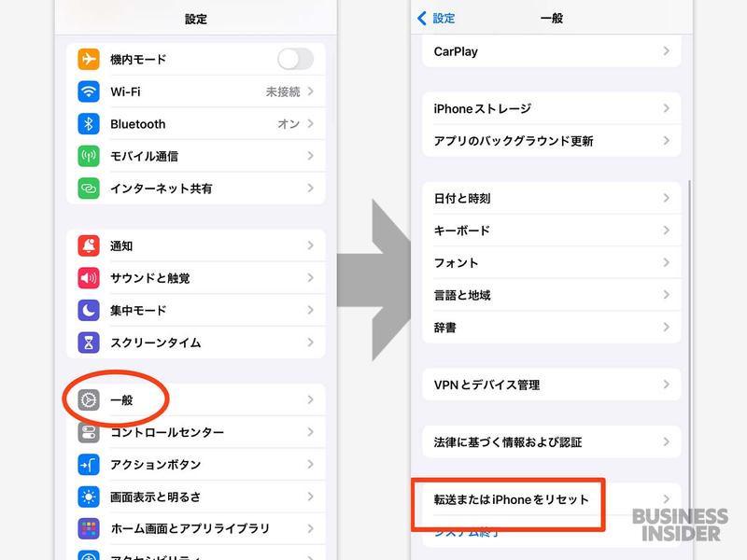Viewport: 747px width, 560px height.
Task: Open ホーム画面とアプリライブラリ settings
Action: (x=196, y=528)
